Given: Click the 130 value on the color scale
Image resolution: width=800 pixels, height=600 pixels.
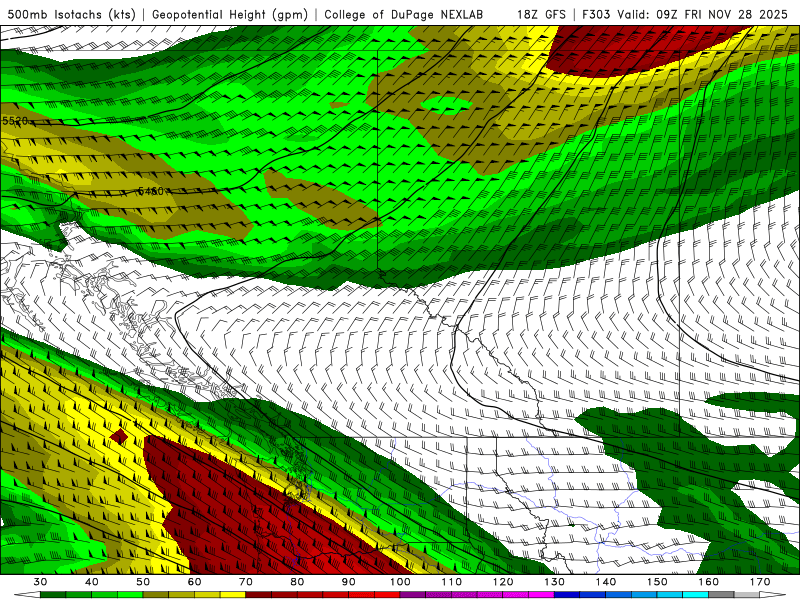Looking at the screenshot, I should pos(555,582).
